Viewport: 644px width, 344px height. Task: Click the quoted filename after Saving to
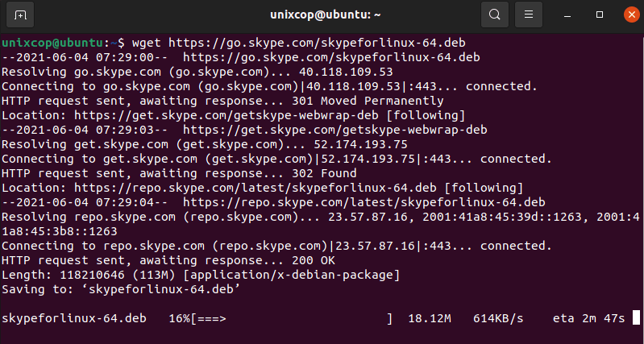point(164,289)
